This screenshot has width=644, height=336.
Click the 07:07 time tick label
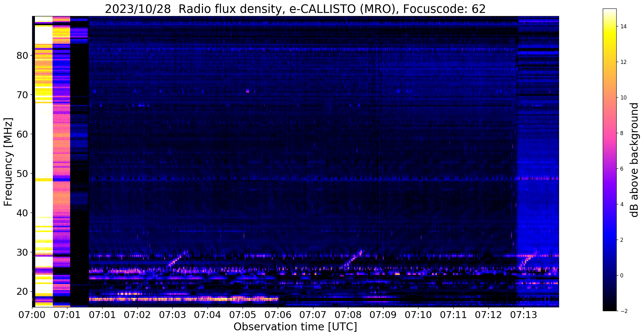click(x=313, y=315)
